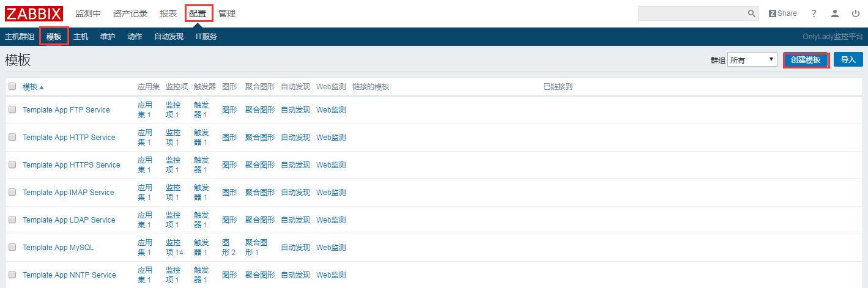Open Template App HTTPS Service
The image size is (868, 288).
pos(72,165)
